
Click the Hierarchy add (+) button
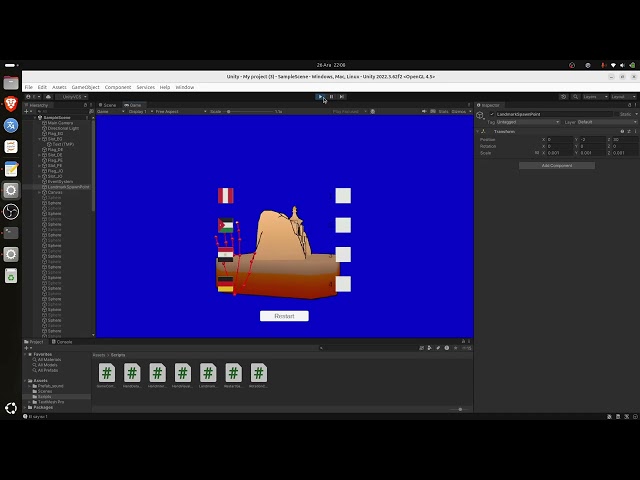[x=27, y=111]
